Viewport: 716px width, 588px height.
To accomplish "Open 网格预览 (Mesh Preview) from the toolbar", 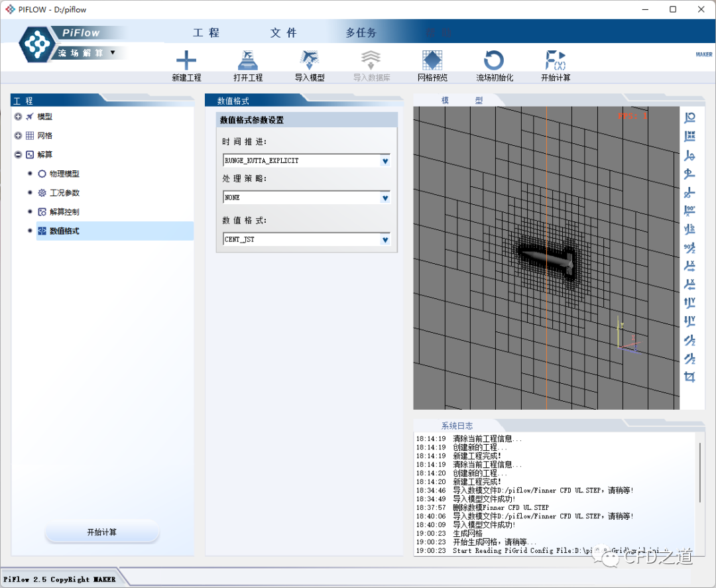I will pyautogui.click(x=432, y=61).
